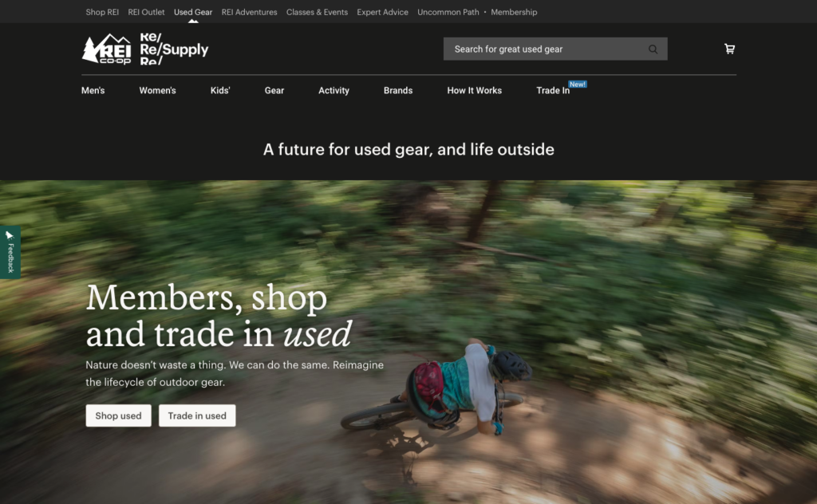Select How It Works in navigation
The width and height of the screenshot is (817, 504).
[x=474, y=91]
